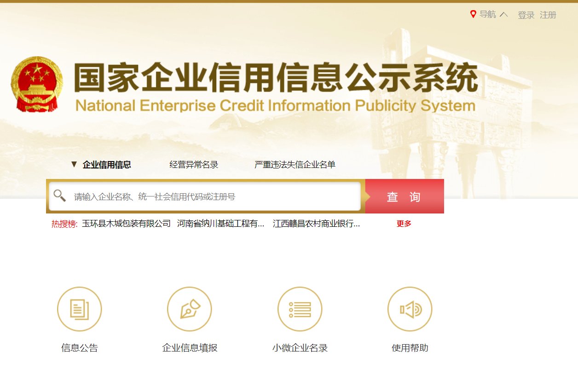The image size is (578, 392).
Task: Open the 使用帮助 speaker circle icon
Action: pos(410,309)
